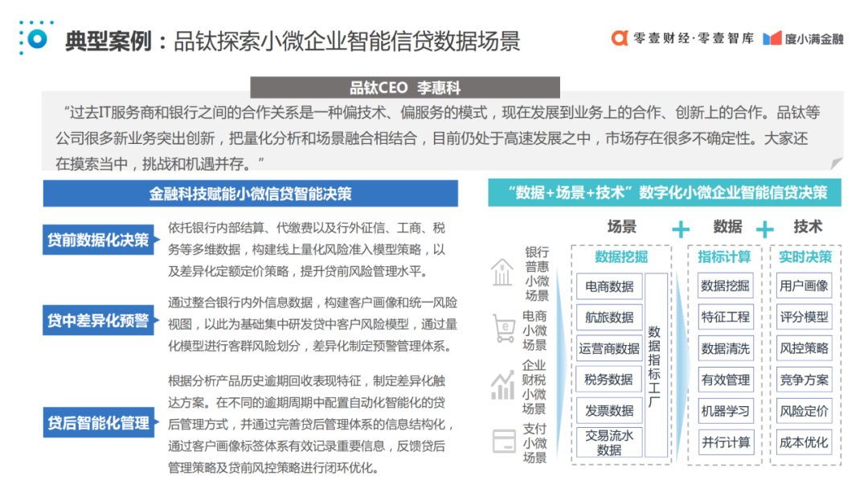Click the 机器学习 box

pos(725,411)
